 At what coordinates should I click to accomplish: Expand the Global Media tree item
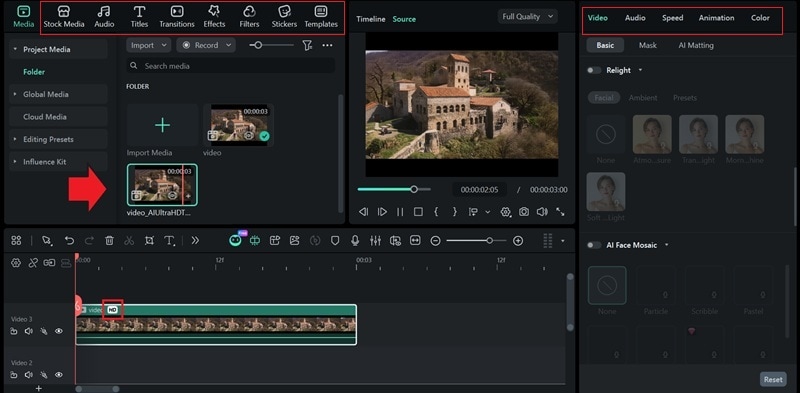15,94
